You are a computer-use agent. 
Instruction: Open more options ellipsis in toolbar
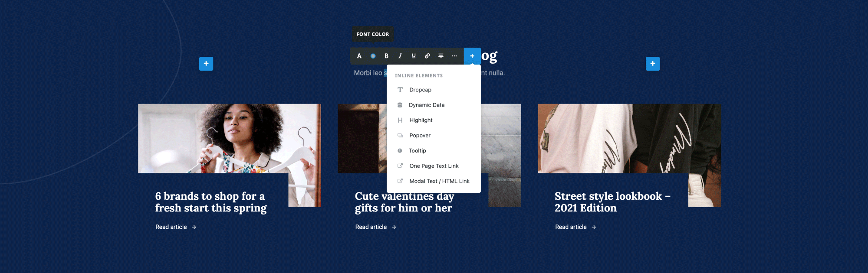454,56
